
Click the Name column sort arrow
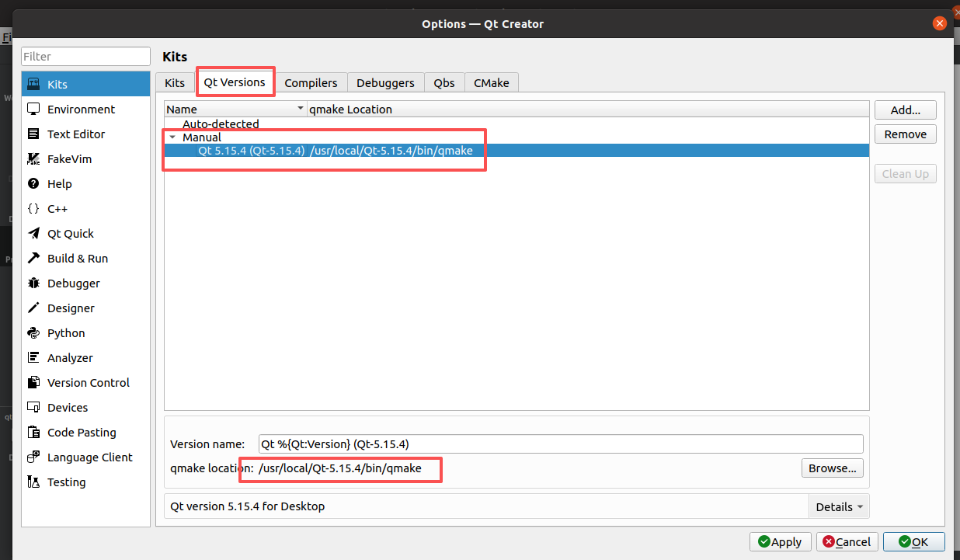[x=300, y=110]
